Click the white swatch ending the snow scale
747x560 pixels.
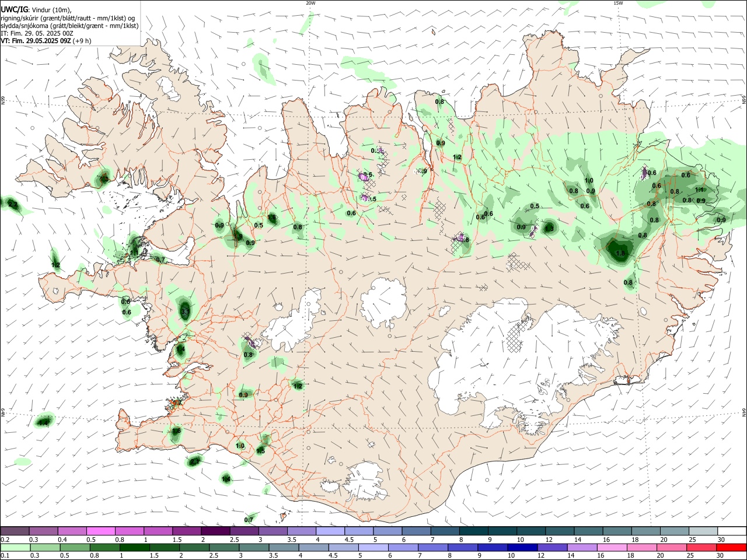click(732, 531)
